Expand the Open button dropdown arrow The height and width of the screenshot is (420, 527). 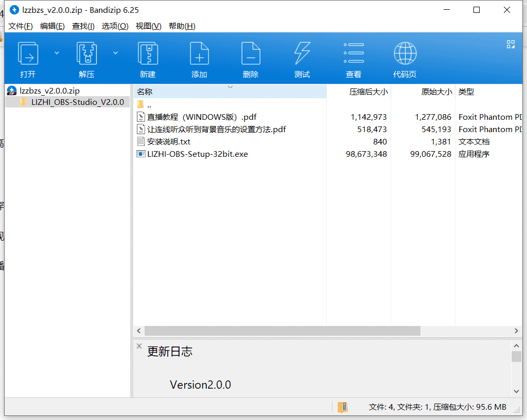(57, 53)
